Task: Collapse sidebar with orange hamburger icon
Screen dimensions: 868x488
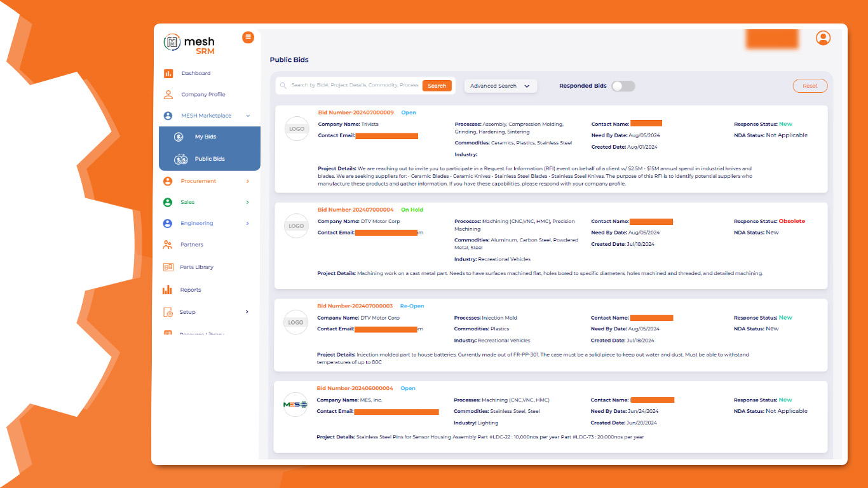Action: (248, 37)
